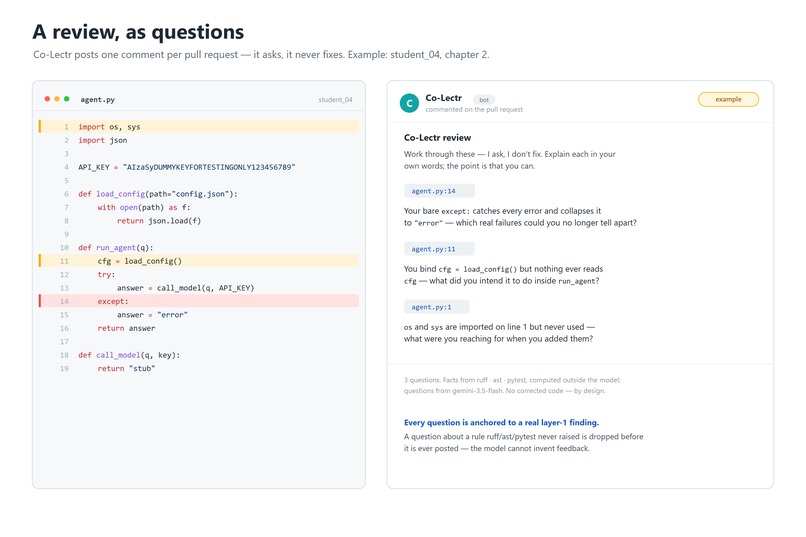Click the red highlighted 'except:' line
Viewport: 806px width, 537px height.
coord(199,301)
